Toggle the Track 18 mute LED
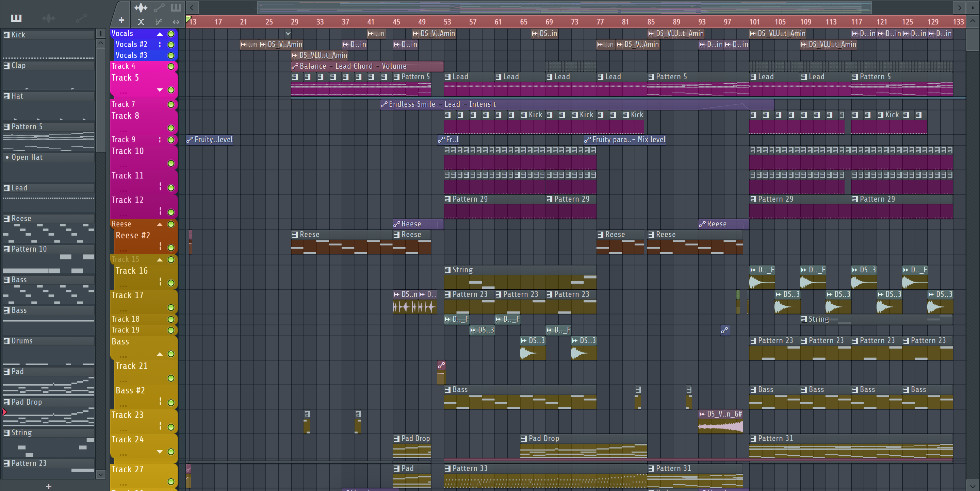Viewport: 980px width, 491px height. [x=171, y=320]
